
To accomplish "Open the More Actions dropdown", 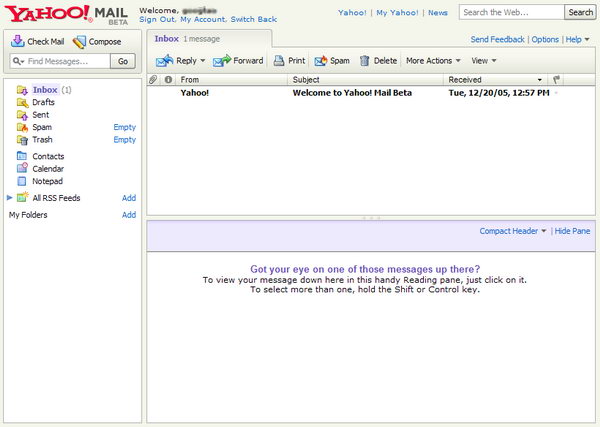I will pos(432,61).
